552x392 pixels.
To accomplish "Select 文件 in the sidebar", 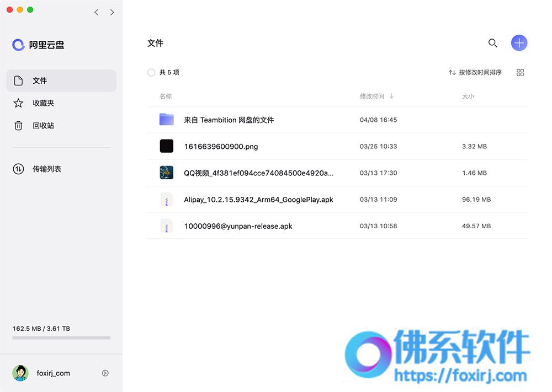I will 61,80.
